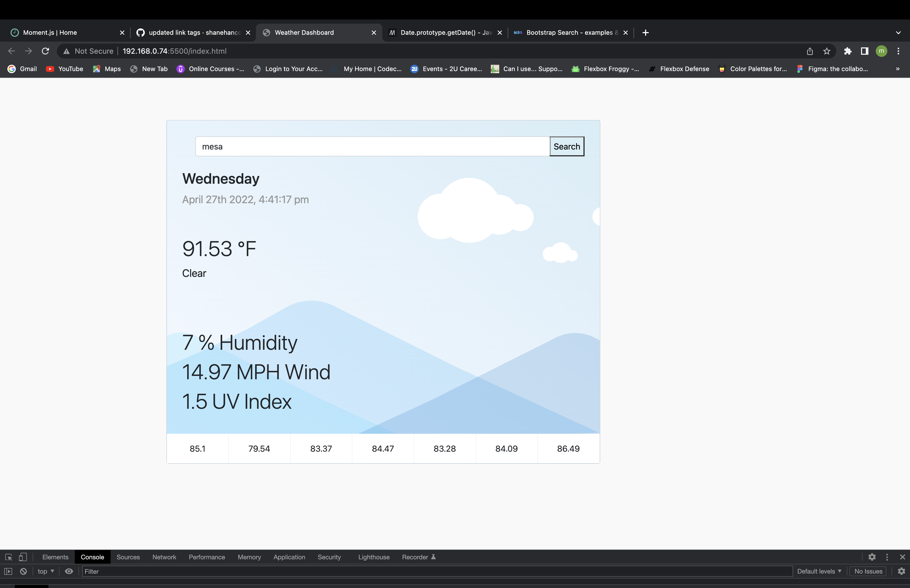The width and height of the screenshot is (910, 588).
Task: Open the share page icon
Action: pos(810,51)
